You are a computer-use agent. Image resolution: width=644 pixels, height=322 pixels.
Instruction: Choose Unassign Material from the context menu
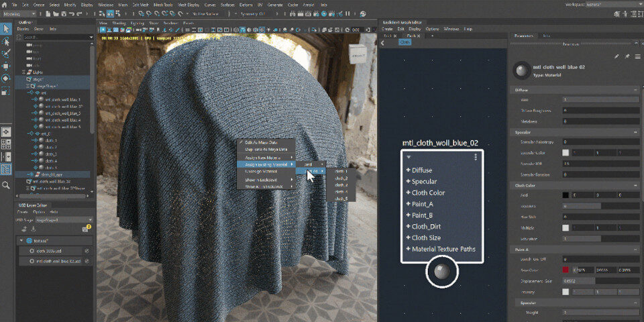[x=262, y=172]
